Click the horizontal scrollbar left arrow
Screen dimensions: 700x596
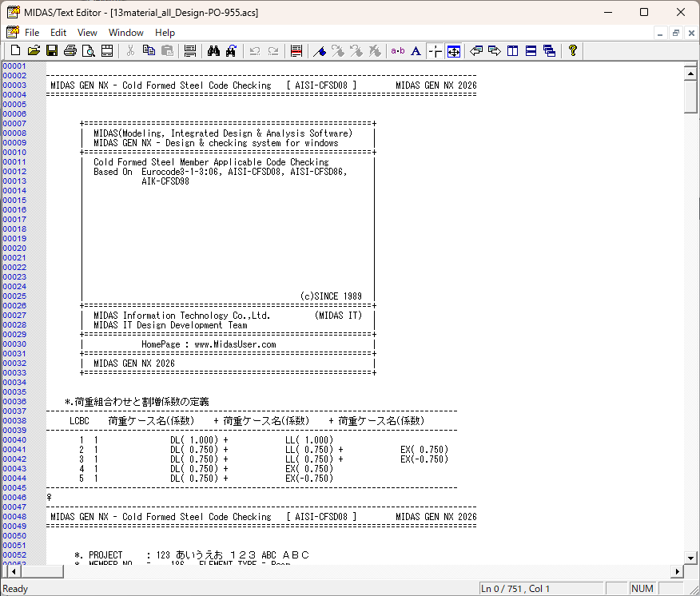tap(14, 571)
